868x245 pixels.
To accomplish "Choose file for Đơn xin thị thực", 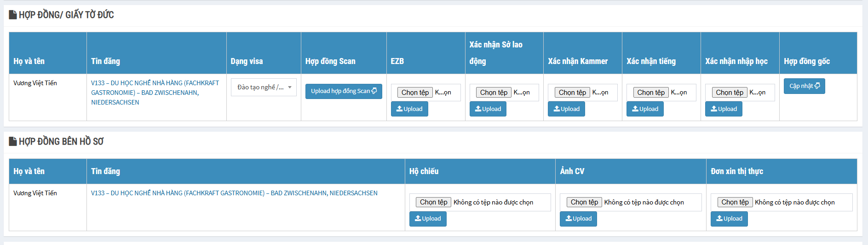I will [x=735, y=202].
